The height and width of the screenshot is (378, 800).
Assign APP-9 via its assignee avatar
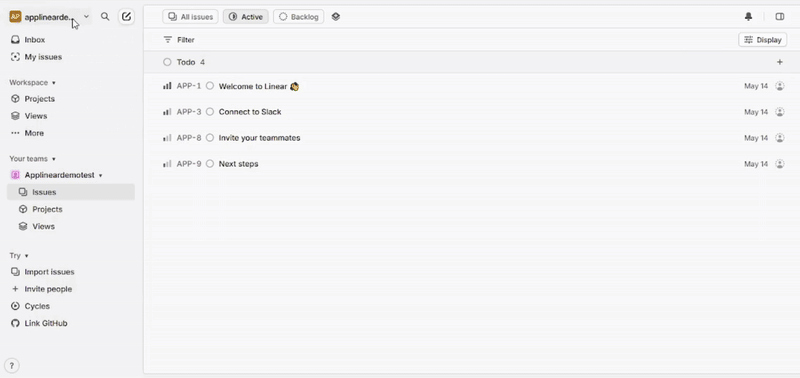pos(780,164)
